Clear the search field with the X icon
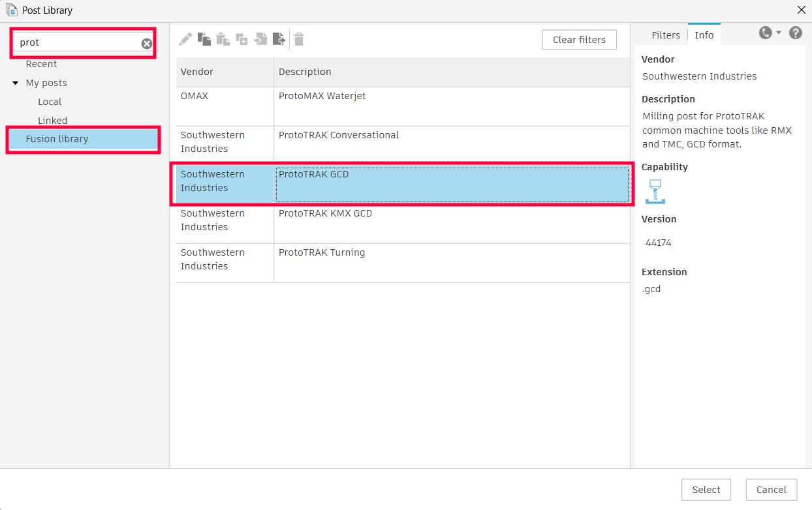This screenshot has height=510, width=812. pos(147,43)
